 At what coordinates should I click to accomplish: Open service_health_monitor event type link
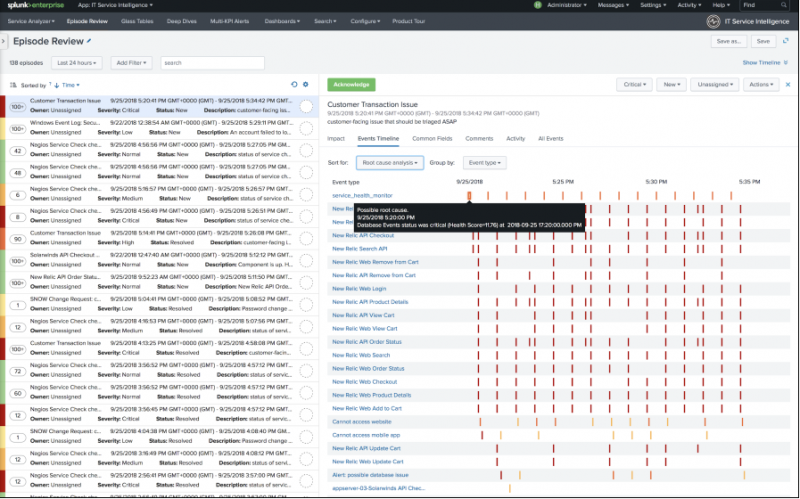tap(362, 195)
